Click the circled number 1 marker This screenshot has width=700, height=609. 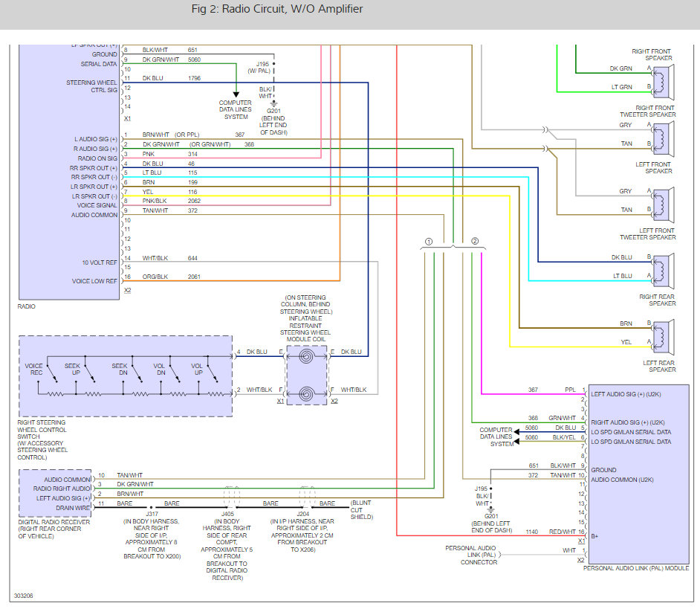point(429,242)
